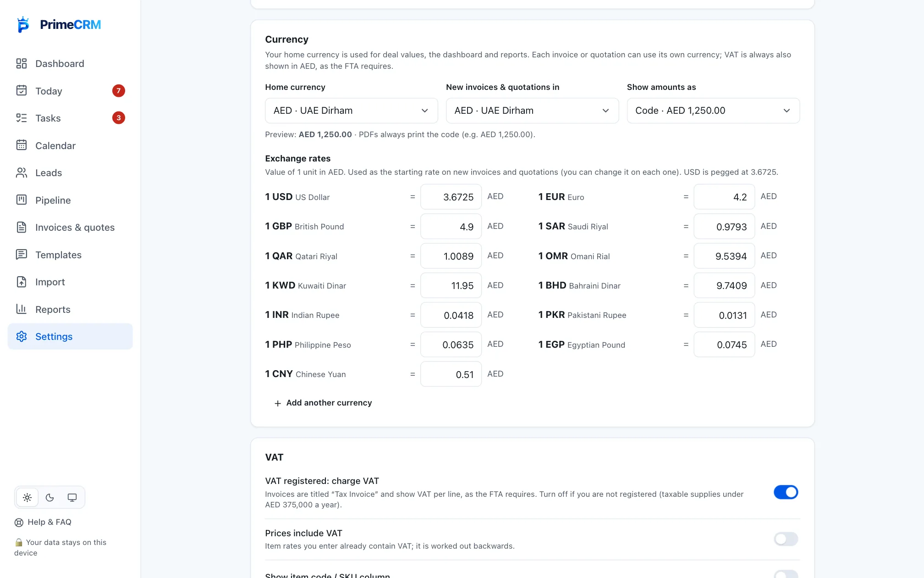This screenshot has width=924, height=578.
Task: Click the Settings gear icon
Action: 22,336
